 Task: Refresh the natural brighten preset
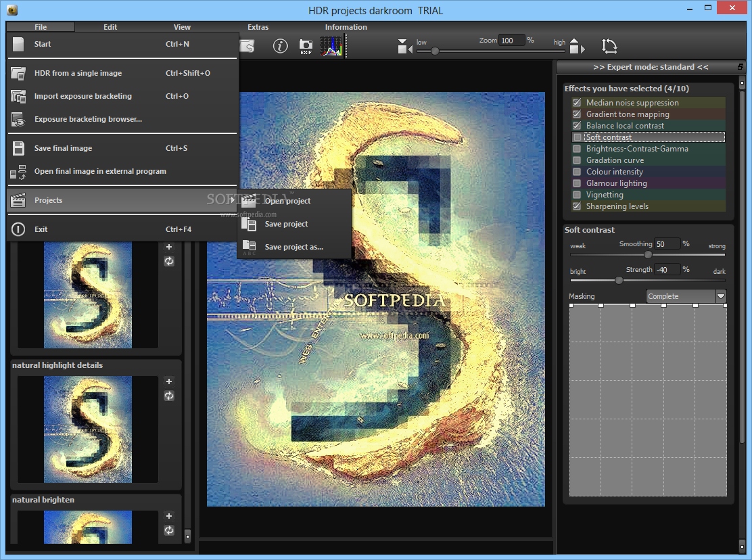click(169, 530)
